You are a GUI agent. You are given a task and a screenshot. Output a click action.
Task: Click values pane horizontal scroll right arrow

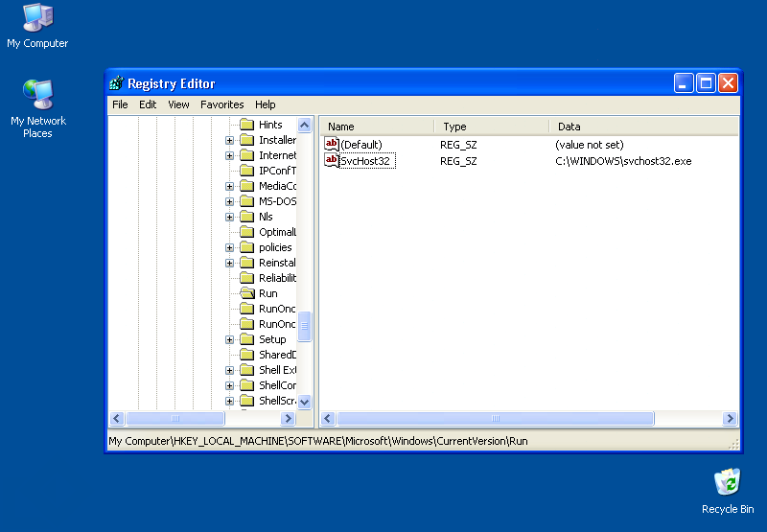tap(730, 418)
